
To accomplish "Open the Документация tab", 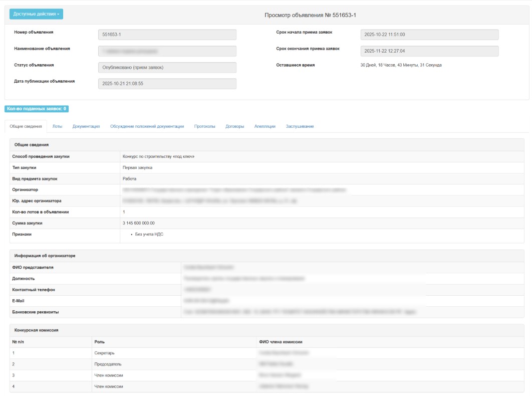I will (x=86, y=126).
